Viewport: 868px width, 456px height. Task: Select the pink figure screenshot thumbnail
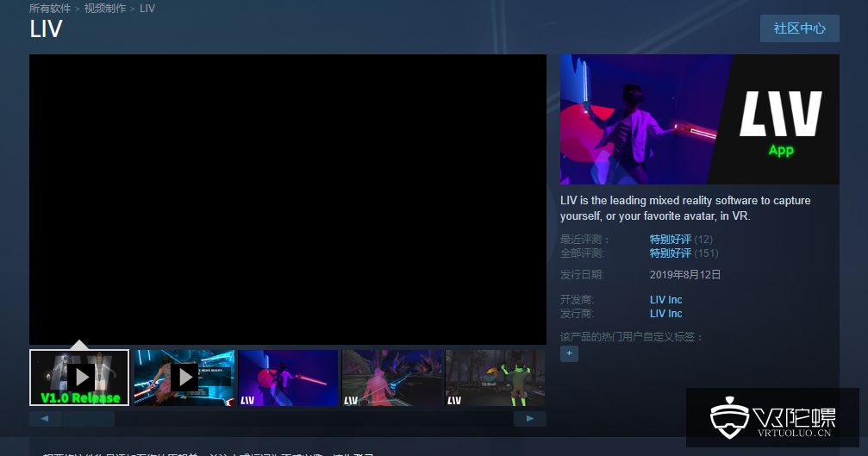[391, 378]
